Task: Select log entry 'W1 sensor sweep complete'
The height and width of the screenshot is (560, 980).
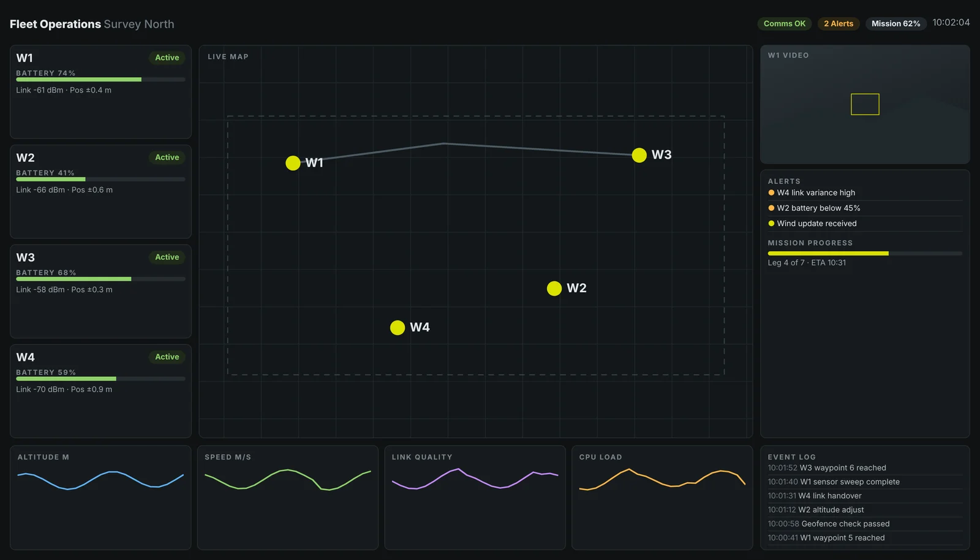Action: (x=865, y=482)
